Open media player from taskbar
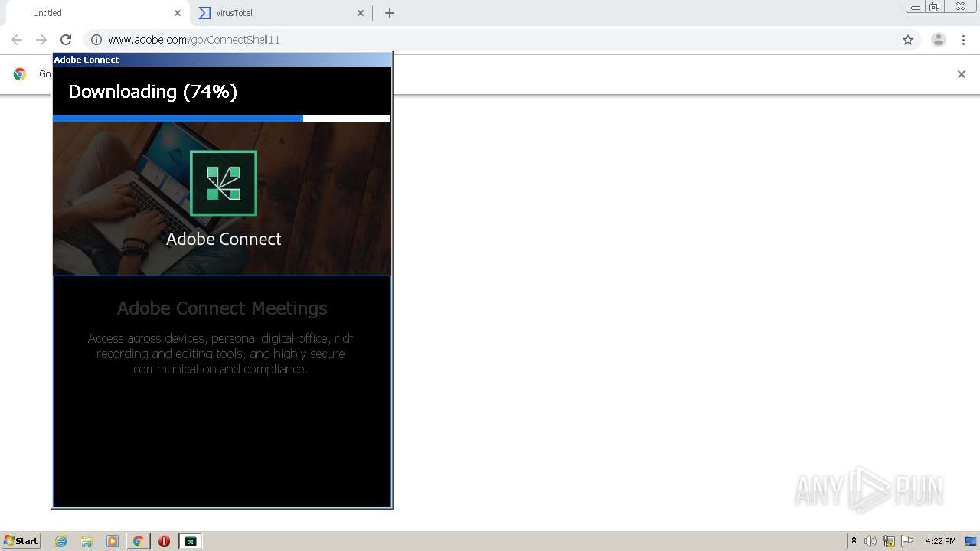Screen dimensions: 980x551 (x=113, y=541)
